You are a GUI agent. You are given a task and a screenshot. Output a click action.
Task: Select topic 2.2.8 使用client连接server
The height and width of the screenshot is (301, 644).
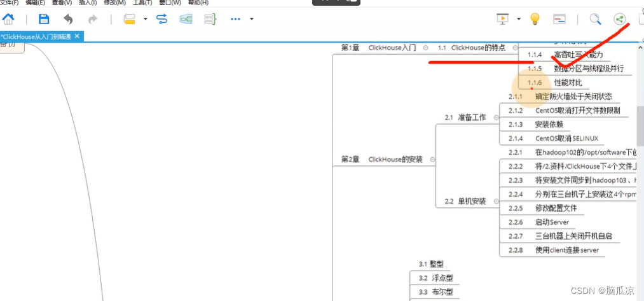(x=554, y=251)
